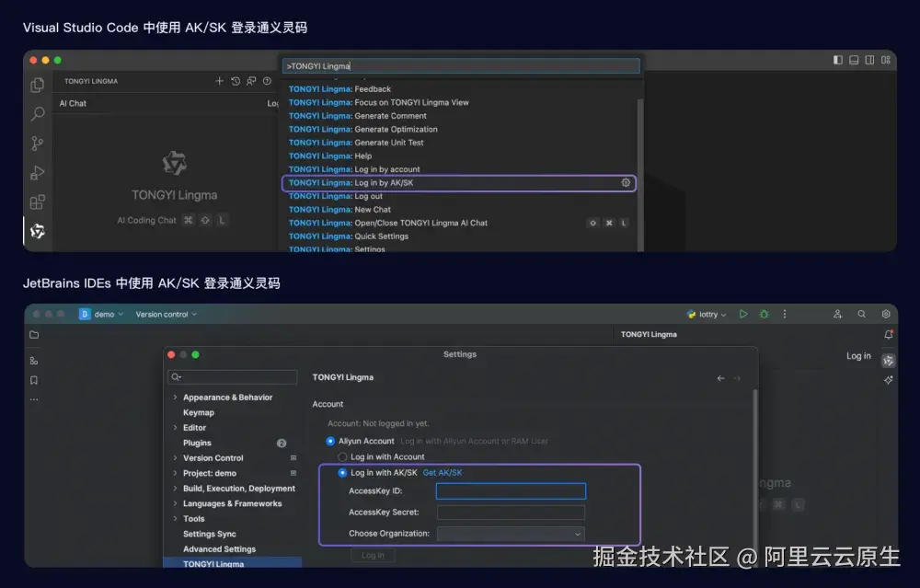Click the plus icon in TONGYI LINGMA panel header
The image size is (920, 588).
pyautogui.click(x=220, y=81)
